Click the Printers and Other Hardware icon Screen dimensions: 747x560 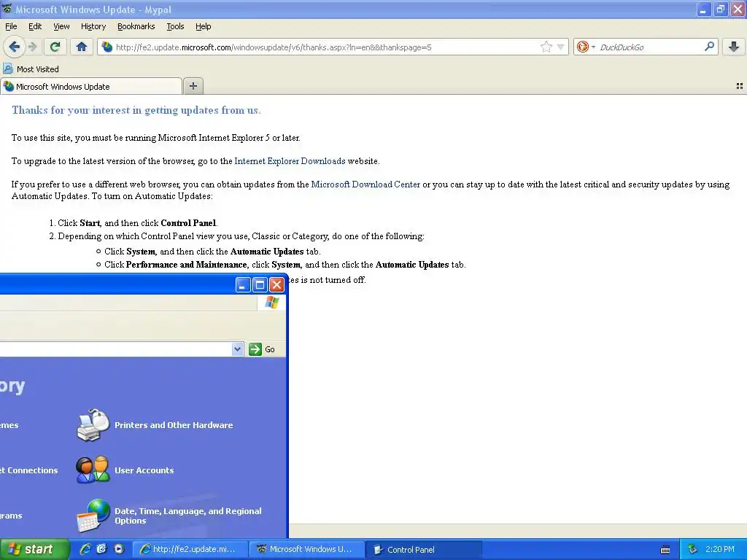(93, 425)
